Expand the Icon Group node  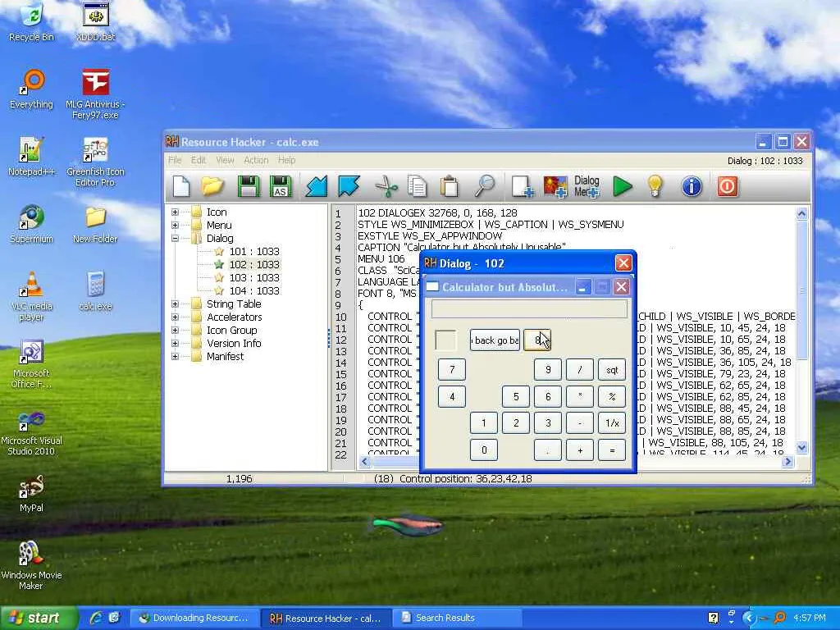175,330
